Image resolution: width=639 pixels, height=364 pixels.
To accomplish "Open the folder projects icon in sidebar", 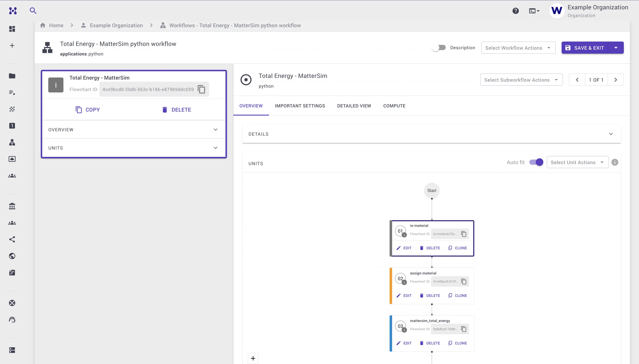I will coord(12,76).
